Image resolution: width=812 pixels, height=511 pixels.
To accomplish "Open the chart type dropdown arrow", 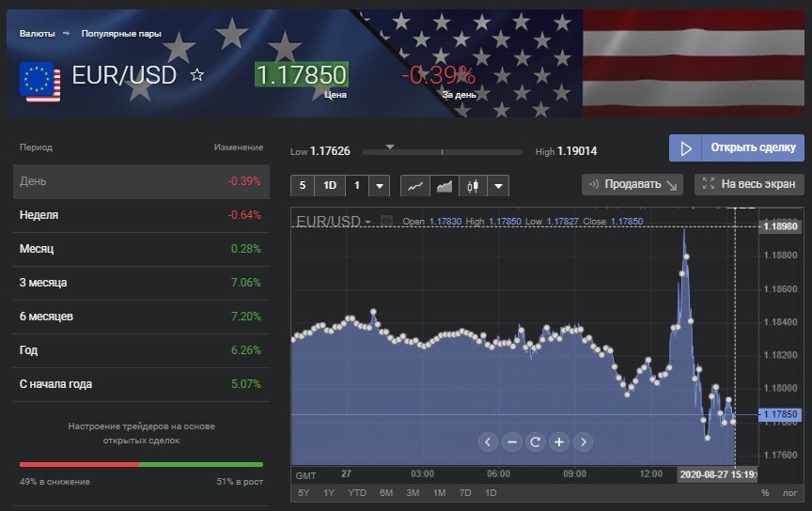I will pyautogui.click(x=498, y=186).
